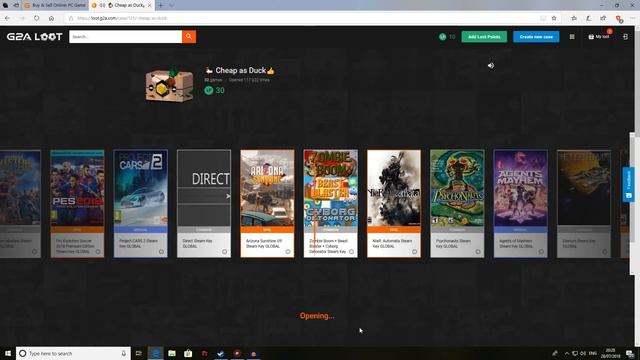The height and width of the screenshot is (360, 640).
Task: Click the browser forward arrow
Action: point(22,18)
